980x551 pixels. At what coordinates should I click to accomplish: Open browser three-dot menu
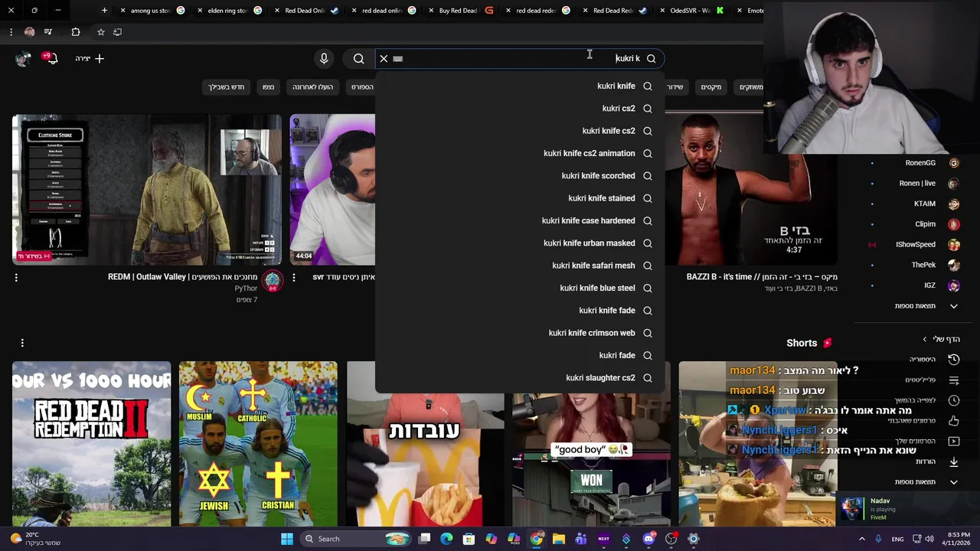(x=11, y=32)
